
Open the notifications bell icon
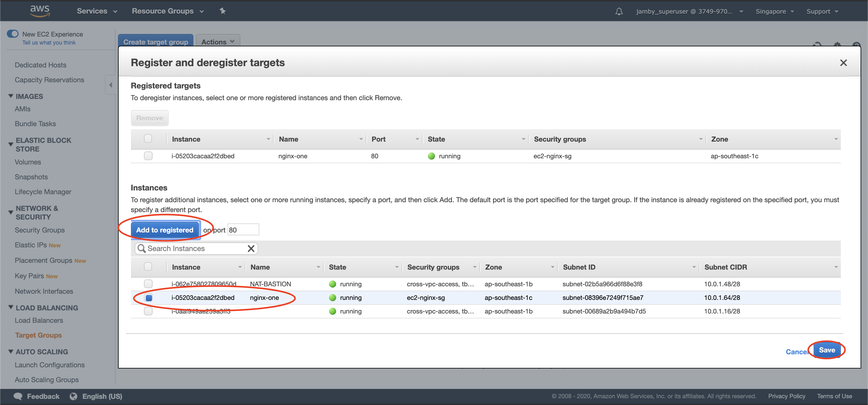(619, 11)
